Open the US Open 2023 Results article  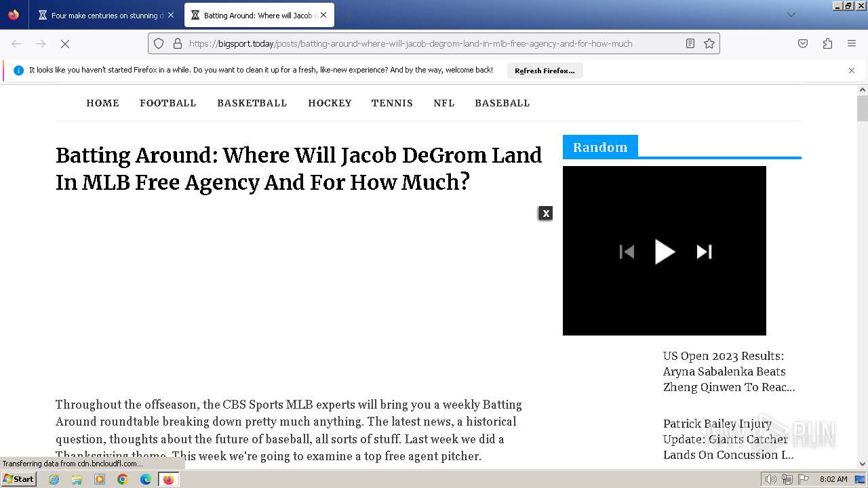click(x=729, y=371)
